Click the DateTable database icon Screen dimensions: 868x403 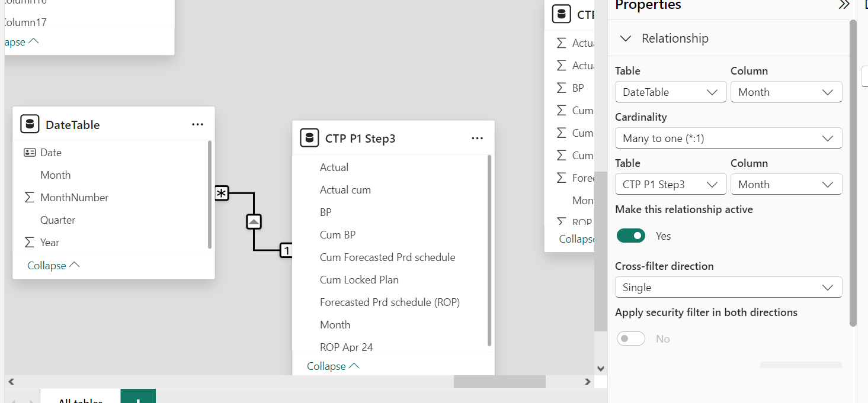tap(30, 124)
